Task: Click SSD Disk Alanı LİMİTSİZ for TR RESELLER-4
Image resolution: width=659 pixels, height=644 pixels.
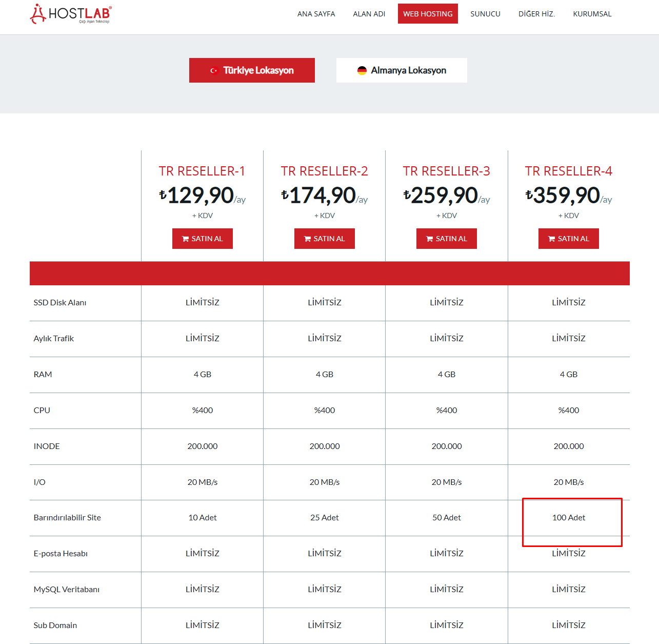Action: point(569,303)
